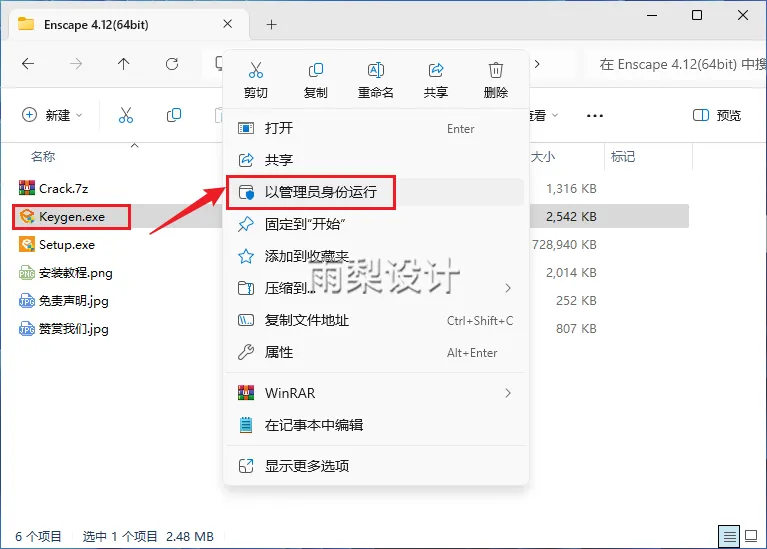The image size is (767, 549).
Task: Add a new tab with plus button
Action: pyautogui.click(x=271, y=24)
